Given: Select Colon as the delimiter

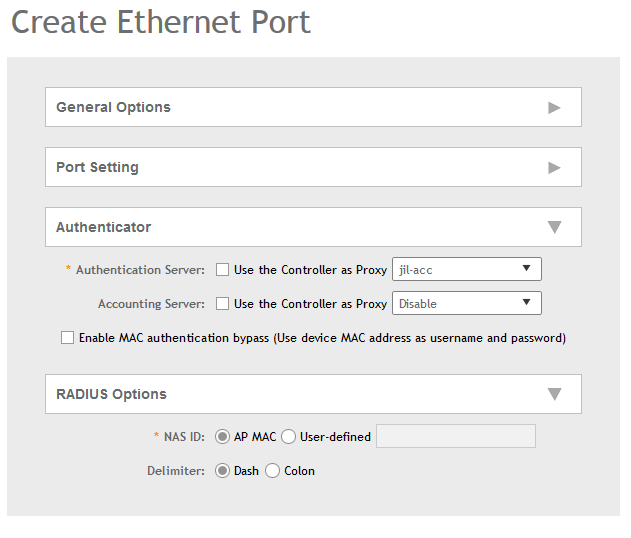Looking at the screenshot, I should pyautogui.click(x=272, y=471).
